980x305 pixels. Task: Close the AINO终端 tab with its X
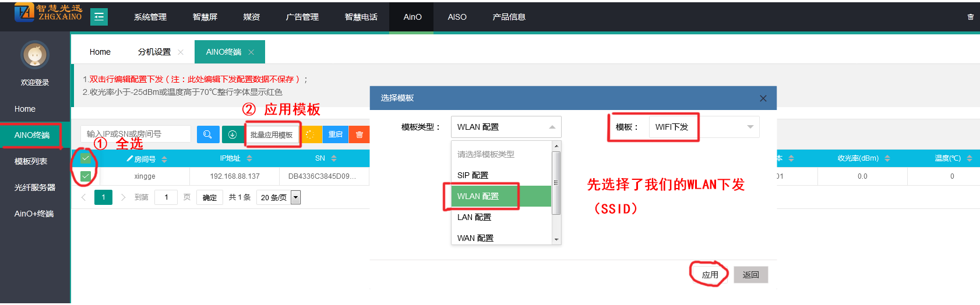click(251, 52)
